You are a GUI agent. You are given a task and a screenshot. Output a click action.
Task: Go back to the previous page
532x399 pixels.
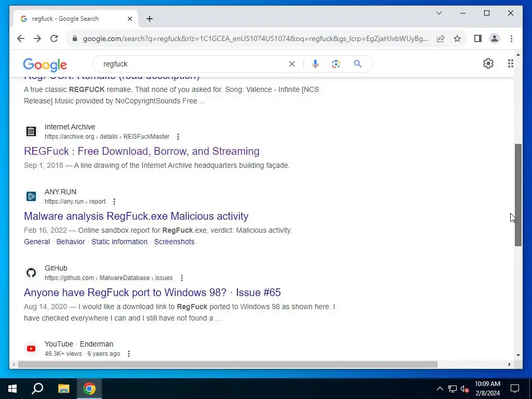pos(21,38)
